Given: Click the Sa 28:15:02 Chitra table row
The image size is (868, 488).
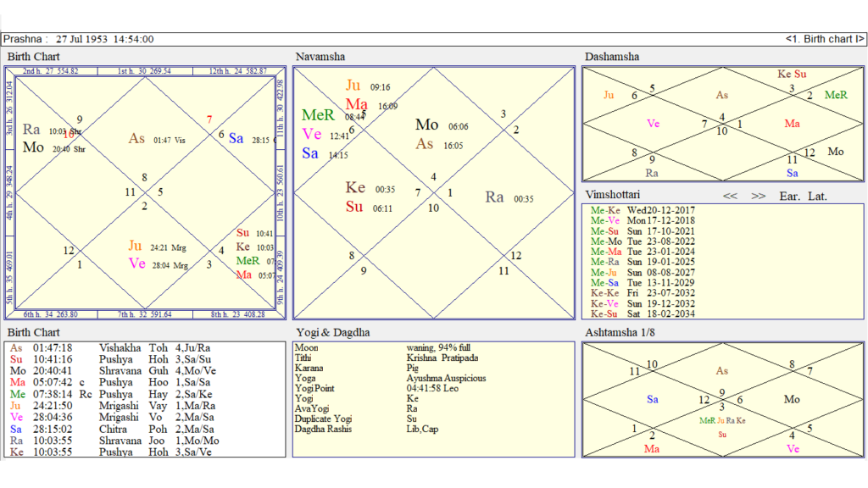Looking at the screenshot, I should (112, 429).
